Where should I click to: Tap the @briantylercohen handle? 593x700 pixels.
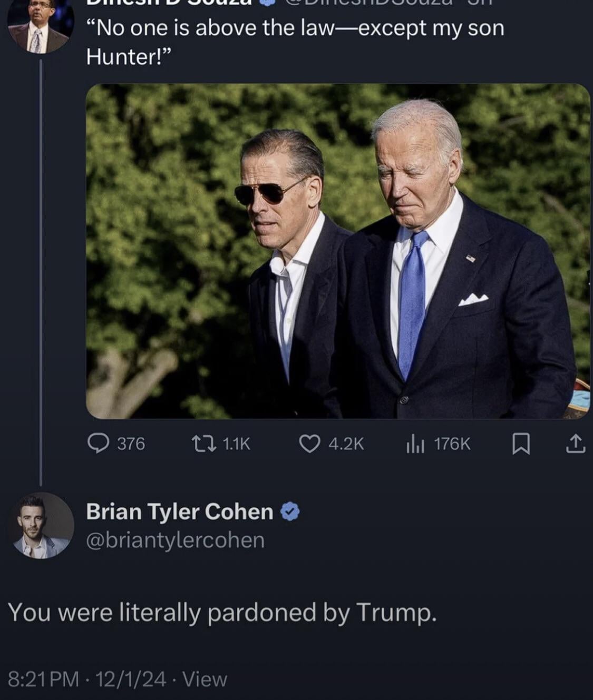tap(175, 540)
